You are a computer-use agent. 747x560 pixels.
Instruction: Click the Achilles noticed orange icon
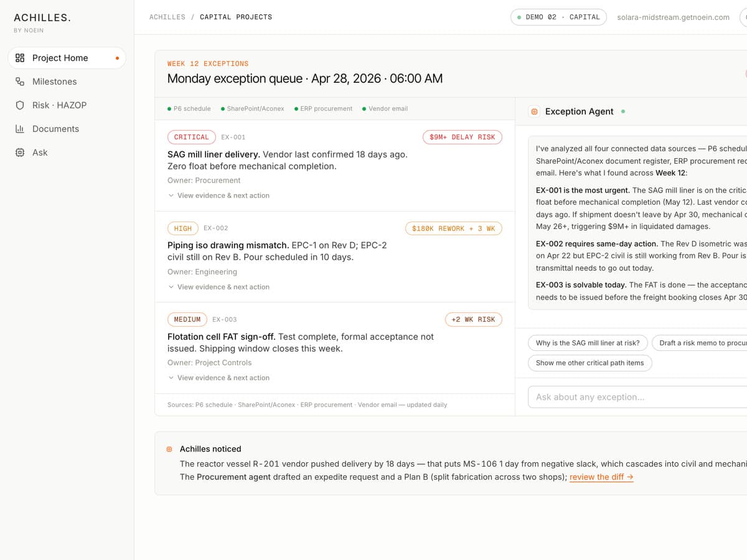tap(169, 449)
